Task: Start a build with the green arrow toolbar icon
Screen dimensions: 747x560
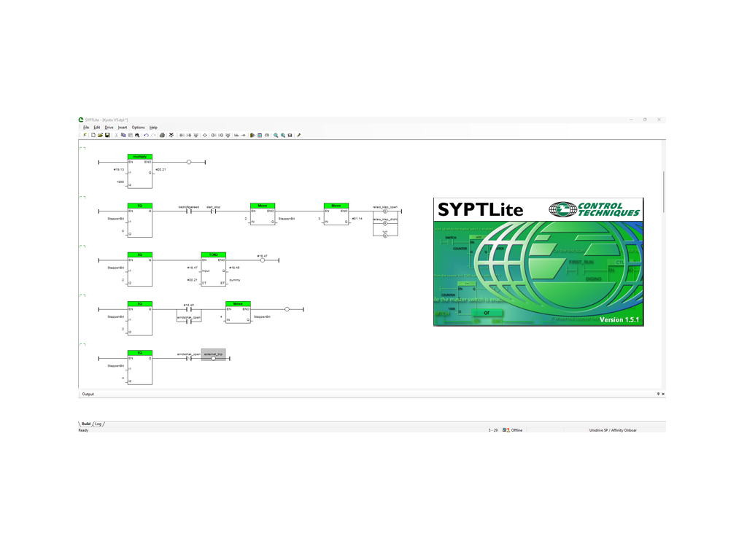Action: tap(252, 135)
